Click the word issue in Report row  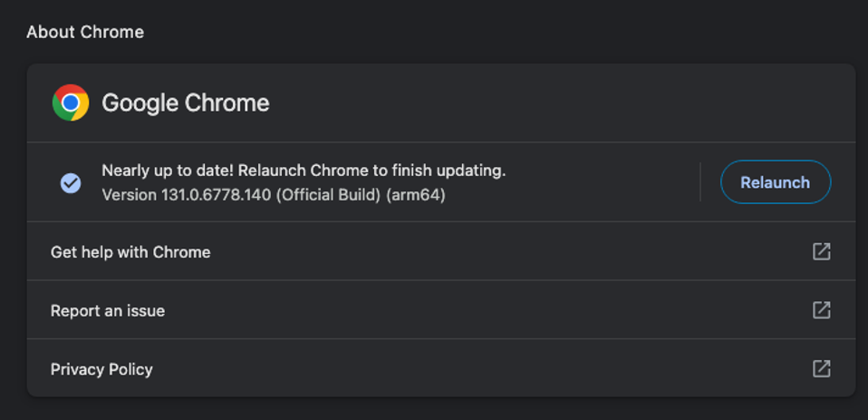pyautogui.click(x=146, y=311)
